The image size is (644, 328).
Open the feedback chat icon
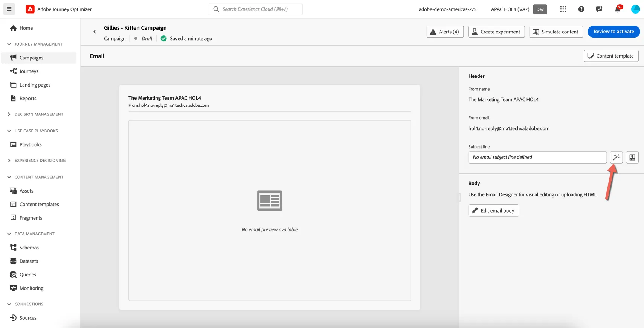pyautogui.click(x=599, y=9)
